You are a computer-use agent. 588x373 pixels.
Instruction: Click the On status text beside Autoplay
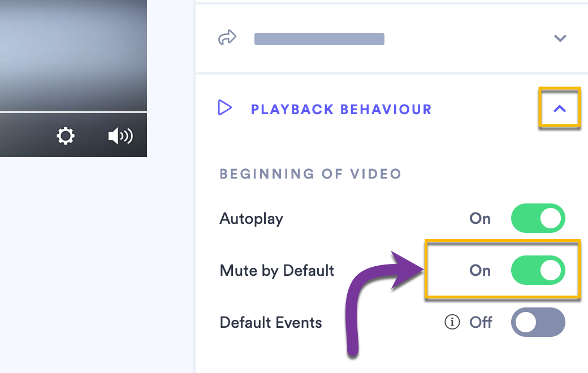tap(480, 219)
